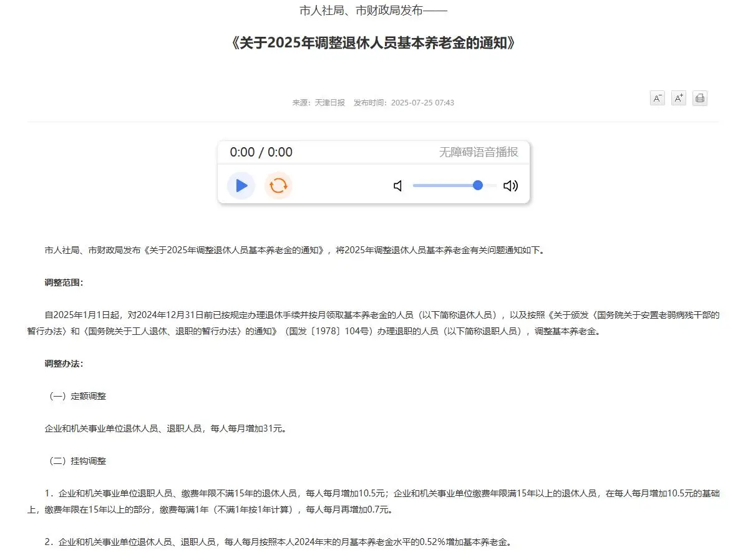
Task: Toggle audio repeat with the circular arrows control
Action: point(278,185)
